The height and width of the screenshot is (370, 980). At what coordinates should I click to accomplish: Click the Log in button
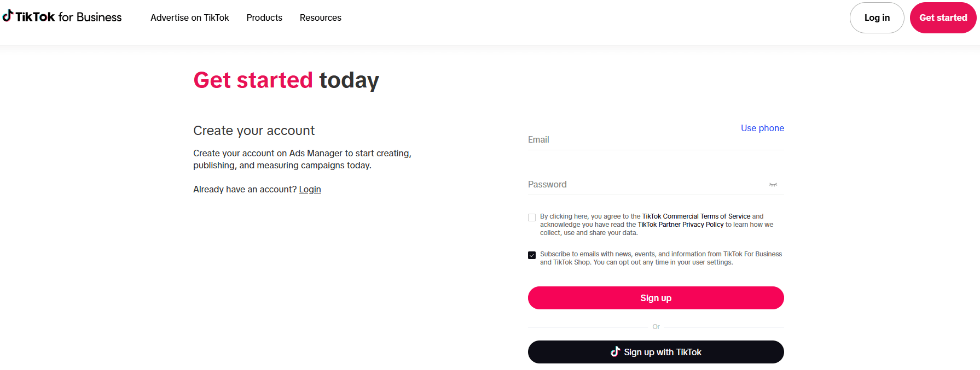[x=877, y=17]
